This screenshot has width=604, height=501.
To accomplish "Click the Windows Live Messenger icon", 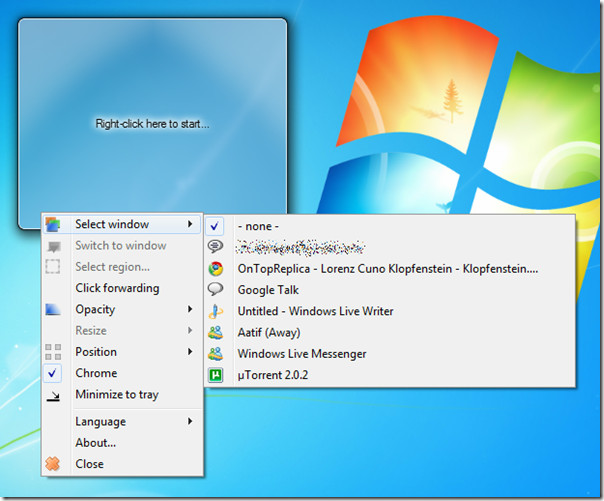I will (215, 354).
